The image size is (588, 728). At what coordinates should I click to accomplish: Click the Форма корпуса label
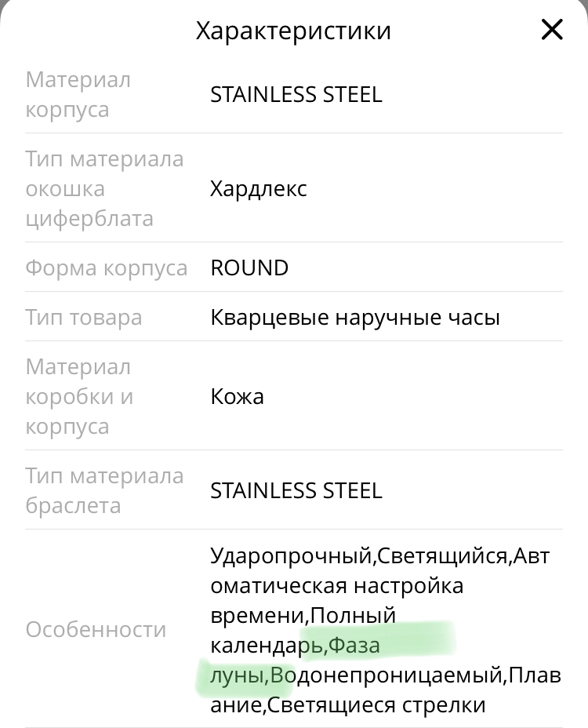[107, 268]
